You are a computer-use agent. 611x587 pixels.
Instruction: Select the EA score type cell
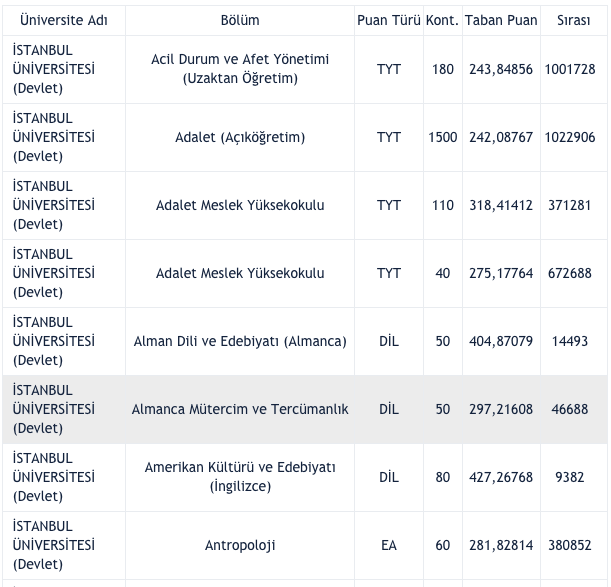[389, 545]
